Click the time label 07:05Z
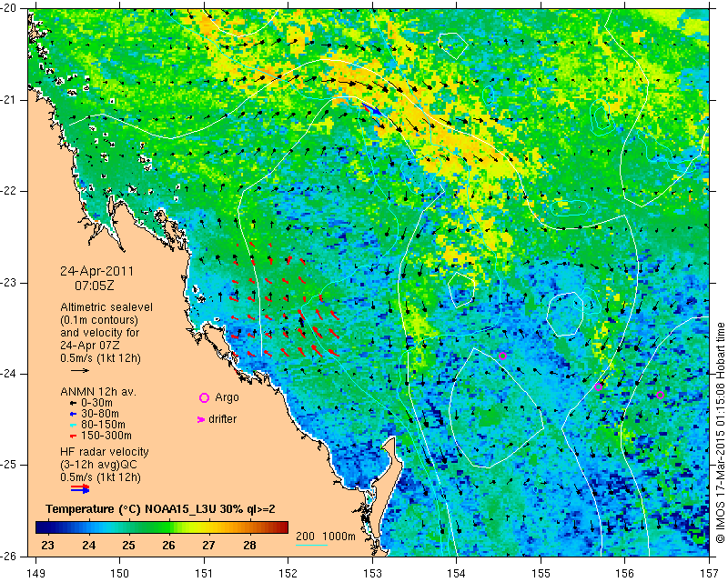The height and width of the screenshot is (582, 728). click(95, 286)
